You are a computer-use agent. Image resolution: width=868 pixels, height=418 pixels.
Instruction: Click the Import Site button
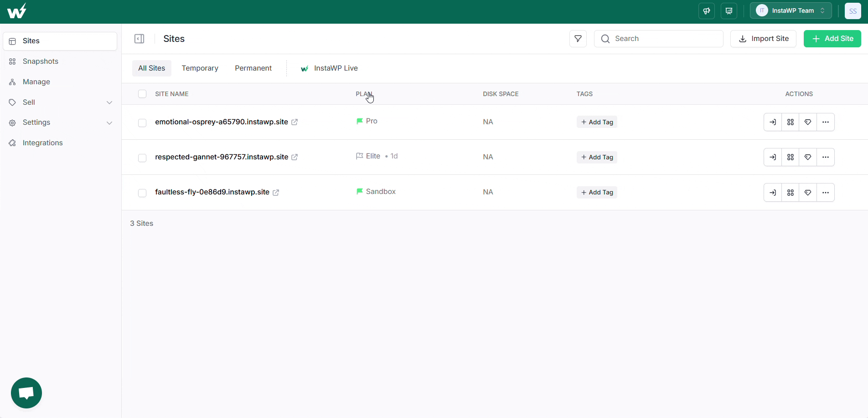coord(763,39)
